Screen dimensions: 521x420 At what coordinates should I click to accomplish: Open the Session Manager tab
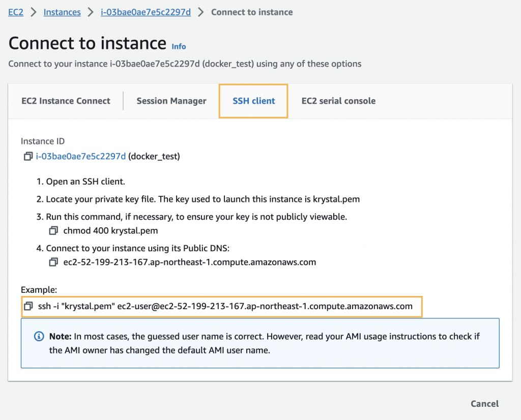[x=171, y=101]
